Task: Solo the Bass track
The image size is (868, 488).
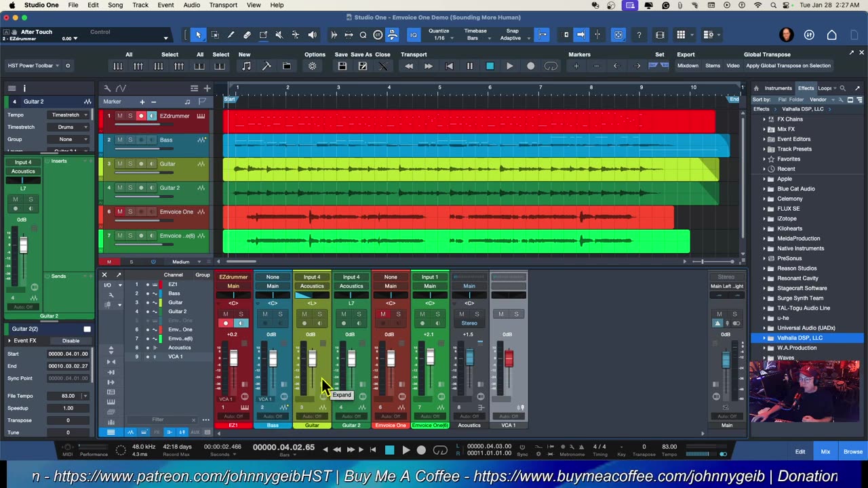Action: 130,140
